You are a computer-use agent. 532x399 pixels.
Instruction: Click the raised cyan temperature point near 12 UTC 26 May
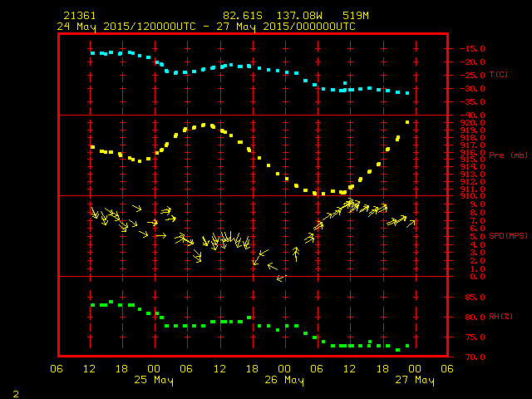345,83
